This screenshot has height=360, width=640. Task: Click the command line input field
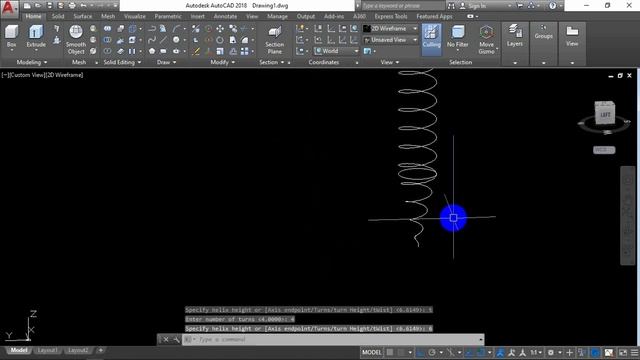[x=333, y=339]
